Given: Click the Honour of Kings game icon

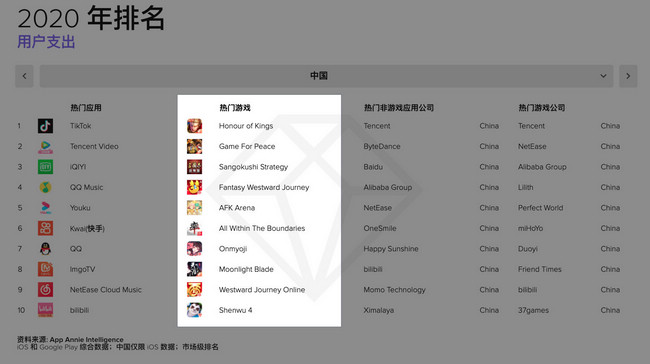Looking at the screenshot, I should point(194,126).
